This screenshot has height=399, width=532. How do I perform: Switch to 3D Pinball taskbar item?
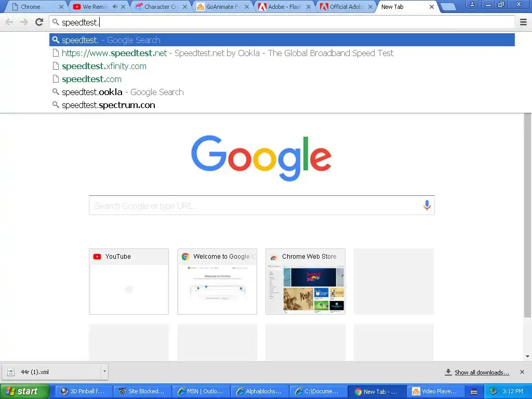(84, 392)
